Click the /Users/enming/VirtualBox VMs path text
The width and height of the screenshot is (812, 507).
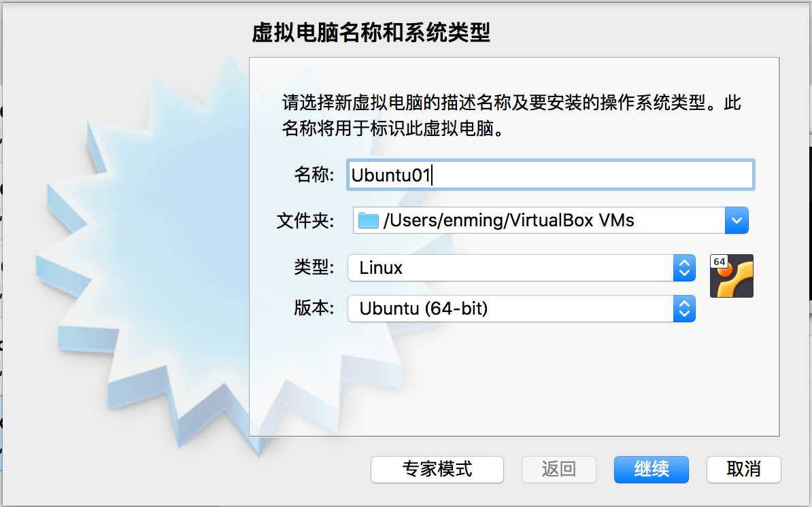509,220
